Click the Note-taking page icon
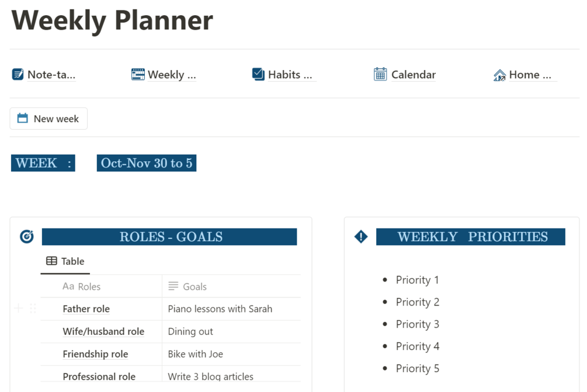The height and width of the screenshot is (392, 587). click(x=18, y=74)
